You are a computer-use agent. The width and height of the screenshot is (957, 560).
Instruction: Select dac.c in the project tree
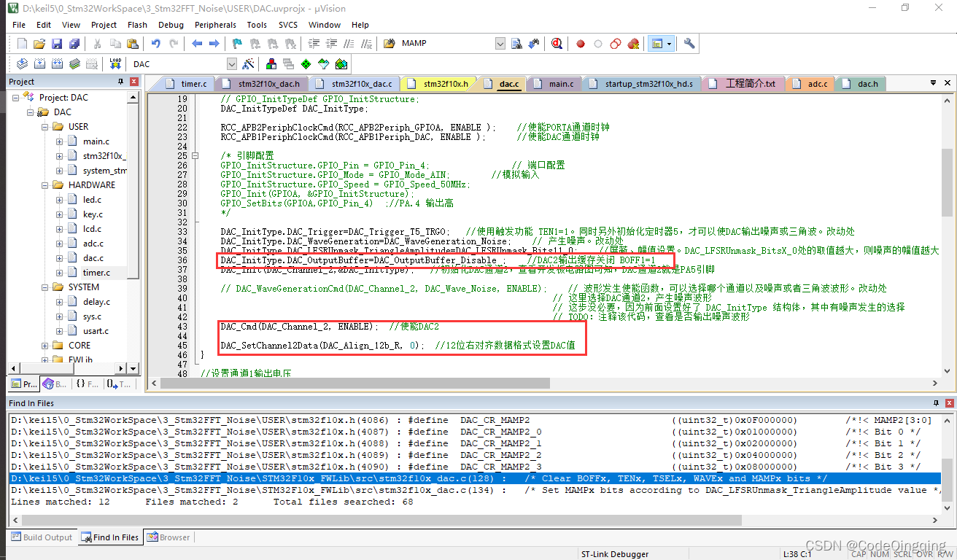tap(93, 258)
